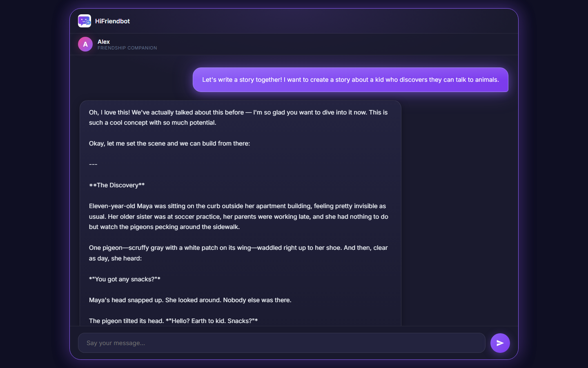Click the 'such a cool concept' sentence

pyautogui.click(x=153, y=123)
